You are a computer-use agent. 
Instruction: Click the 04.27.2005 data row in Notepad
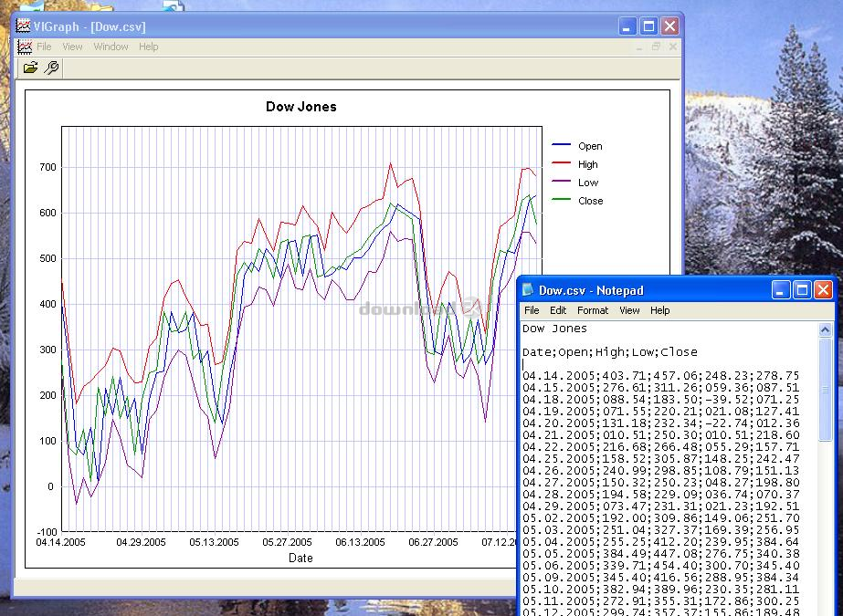(x=660, y=482)
